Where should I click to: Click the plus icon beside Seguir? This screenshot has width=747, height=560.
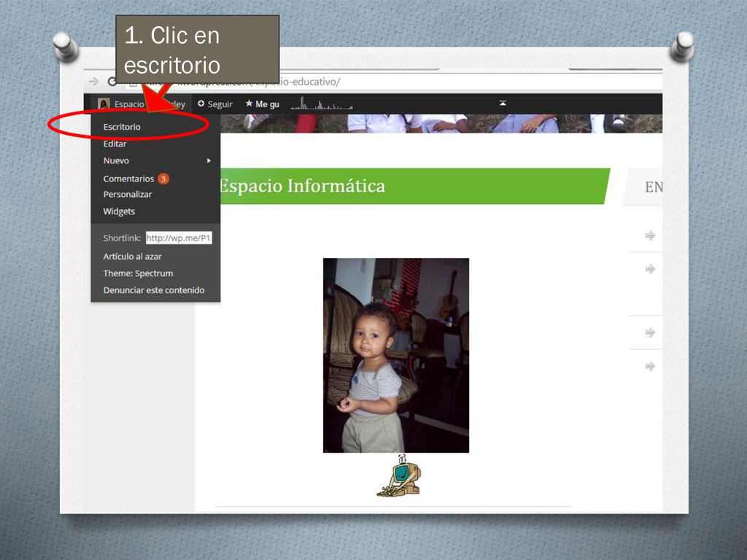coord(201,104)
